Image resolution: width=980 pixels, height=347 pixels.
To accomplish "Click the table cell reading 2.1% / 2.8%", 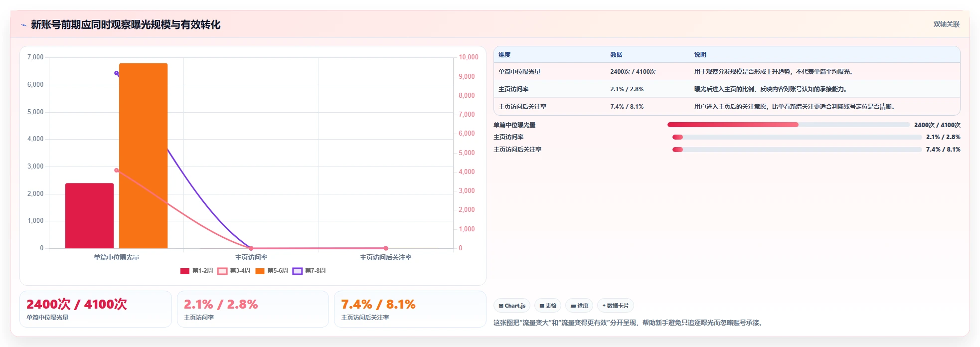I will point(627,89).
